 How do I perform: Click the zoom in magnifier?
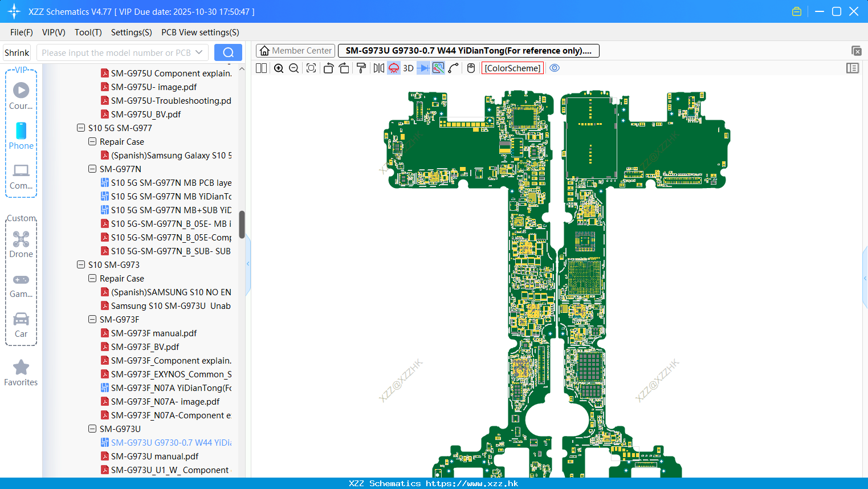point(279,68)
